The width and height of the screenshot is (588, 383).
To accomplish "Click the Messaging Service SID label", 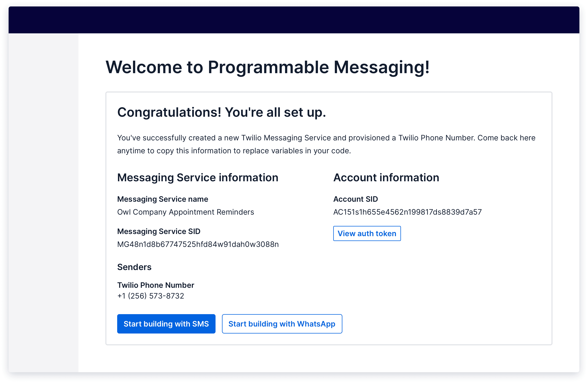I will tap(159, 231).
